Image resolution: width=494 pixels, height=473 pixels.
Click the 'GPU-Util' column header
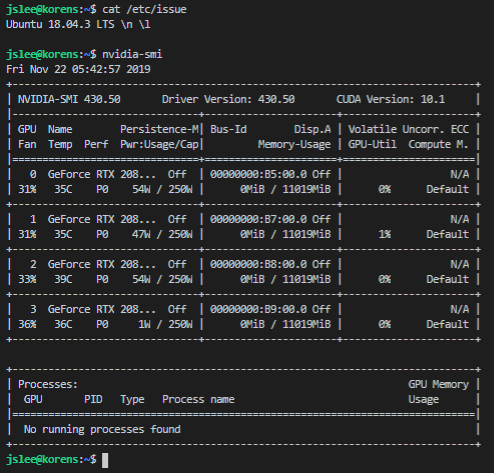(372, 144)
